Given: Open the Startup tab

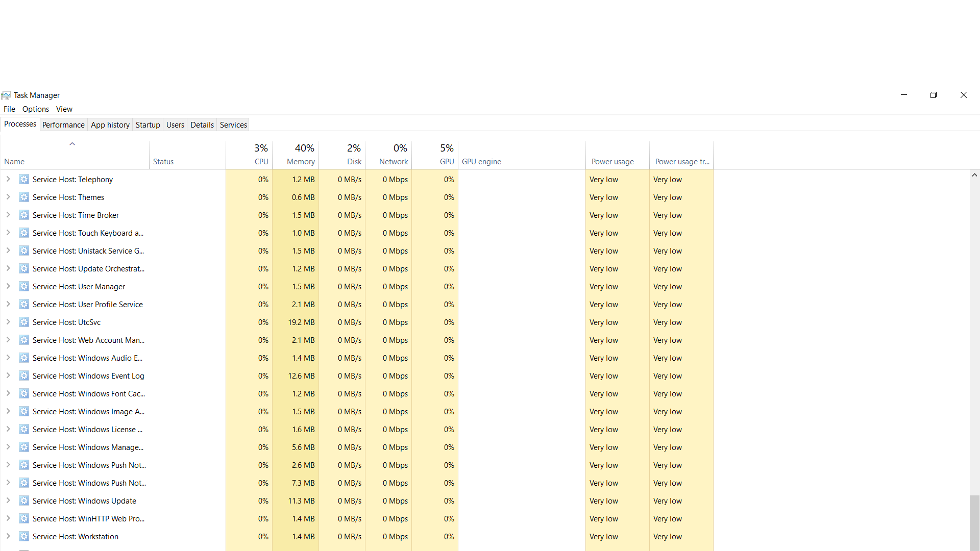Looking at the screenshot, I should point(148,125).
